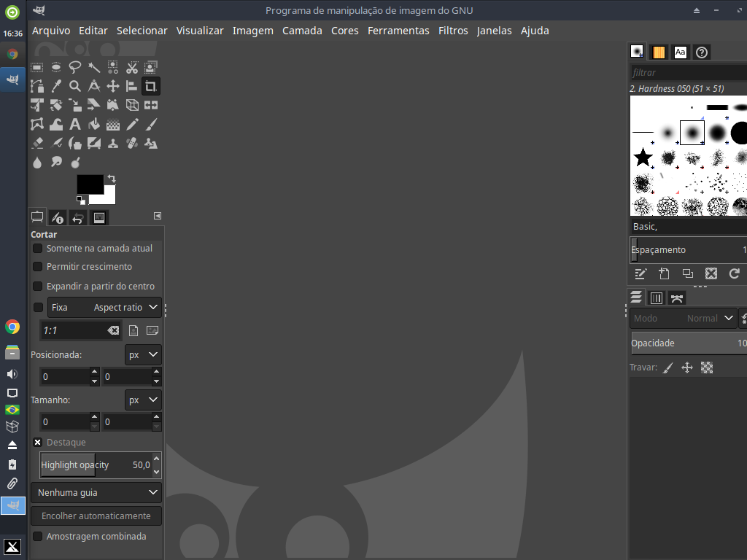Choose the Pencil tool
This screenshot has height=560, width=747.
132,124
